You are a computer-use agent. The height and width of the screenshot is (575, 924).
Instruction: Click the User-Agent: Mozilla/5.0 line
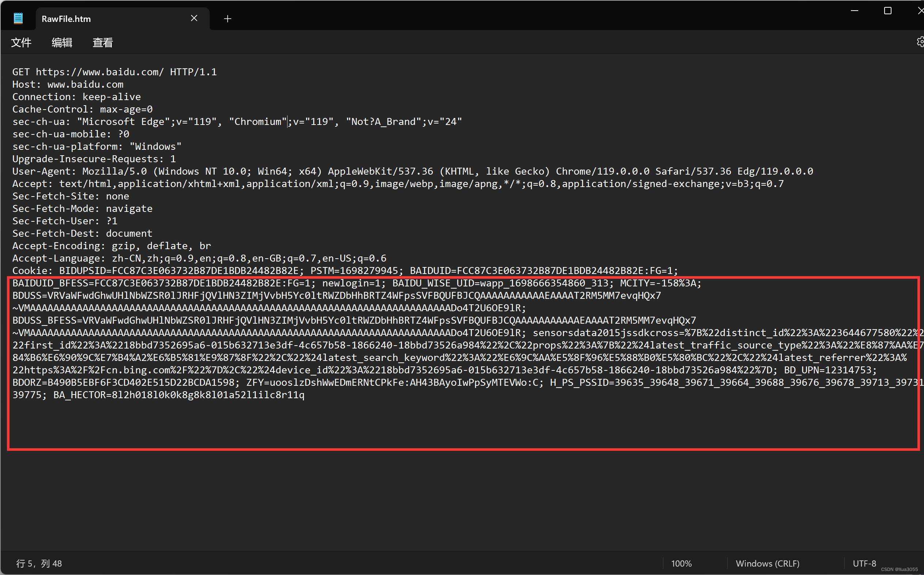(412, 171)
